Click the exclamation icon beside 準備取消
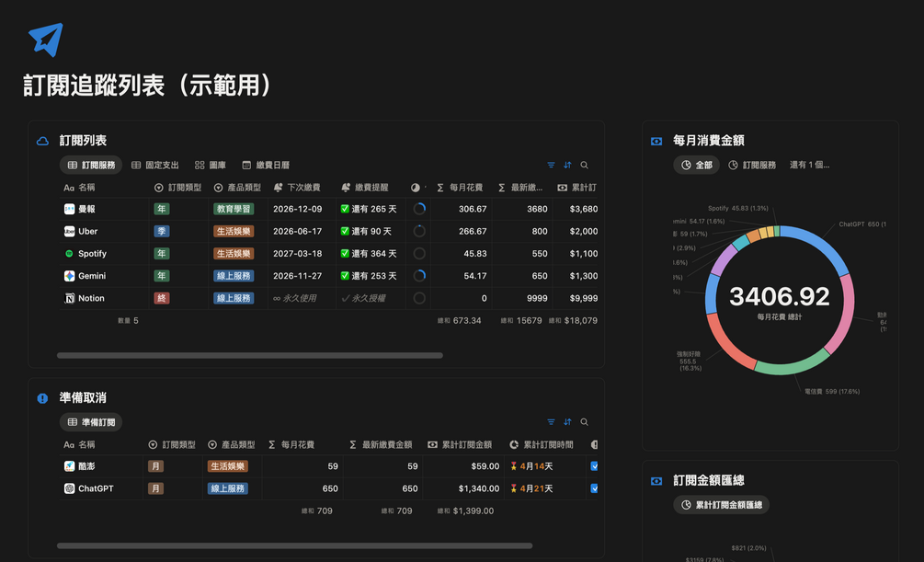This screenshot has width=924, height=562. tap(42, 398)
